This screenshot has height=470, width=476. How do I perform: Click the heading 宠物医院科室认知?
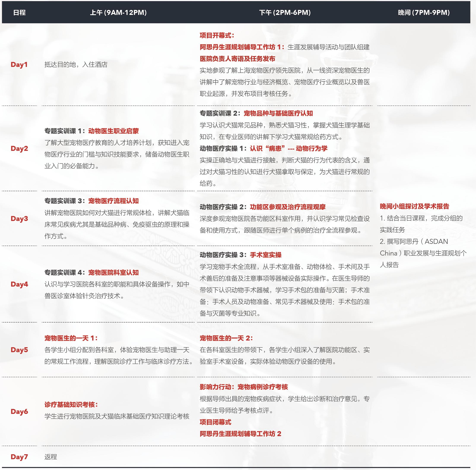(x=114, y=273)
